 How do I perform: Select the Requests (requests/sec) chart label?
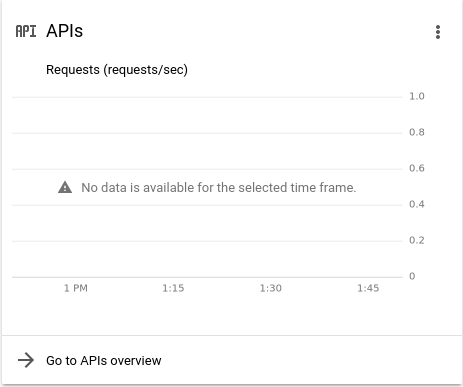pos(117,70)
